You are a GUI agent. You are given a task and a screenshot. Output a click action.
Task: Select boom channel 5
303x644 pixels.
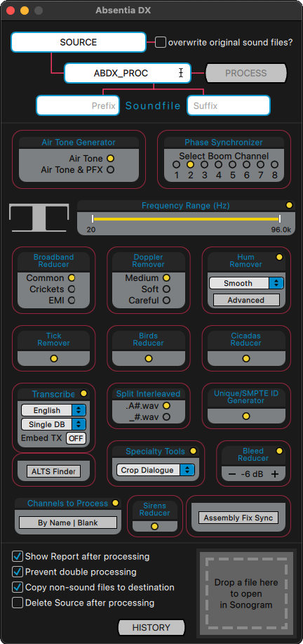tap(232, 165)
